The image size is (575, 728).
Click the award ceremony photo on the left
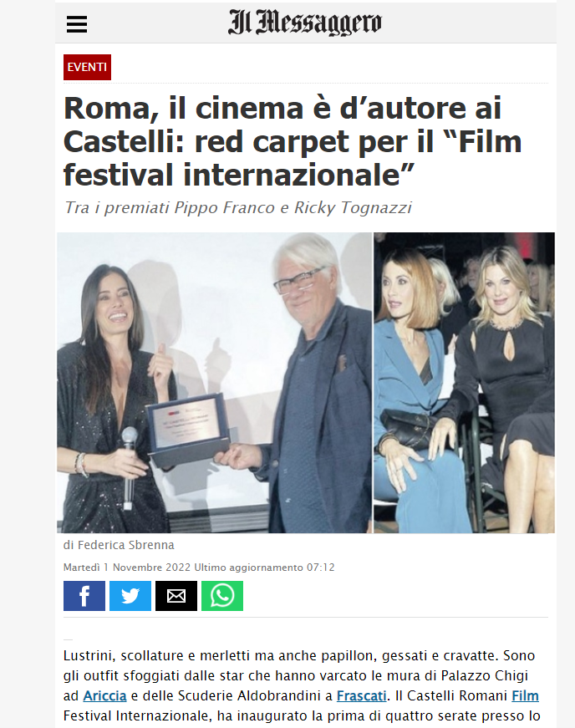click(215, 383)
